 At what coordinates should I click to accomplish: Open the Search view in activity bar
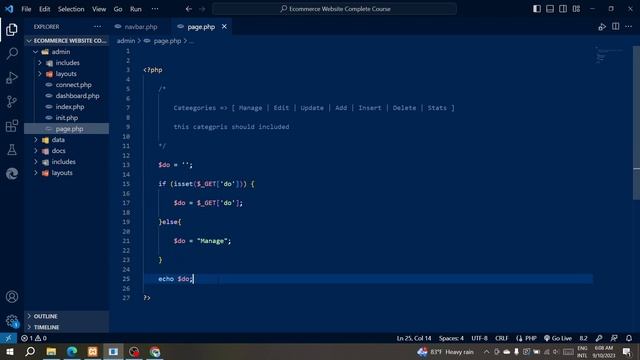[12, 53]
